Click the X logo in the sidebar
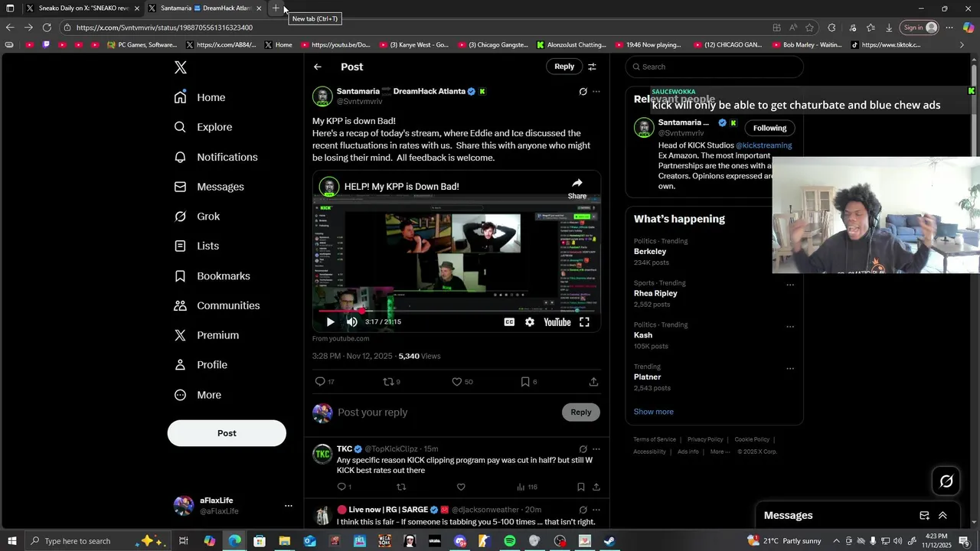The height and width of the screenshot is (551, 980). [x=181, y=67]
